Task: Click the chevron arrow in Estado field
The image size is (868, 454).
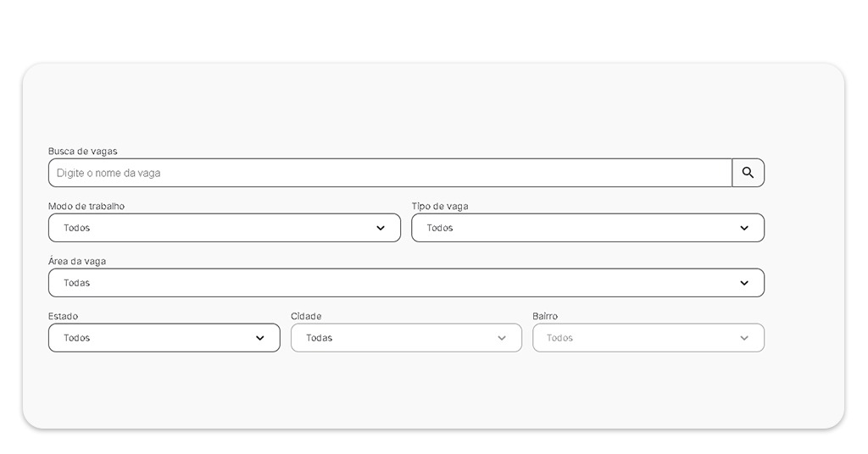Action: pos(260,338)
